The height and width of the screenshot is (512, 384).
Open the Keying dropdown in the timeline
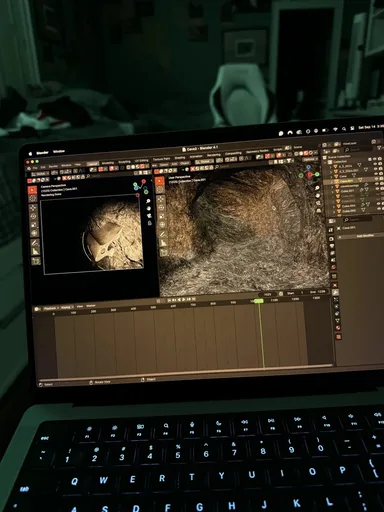coord(67,307)
